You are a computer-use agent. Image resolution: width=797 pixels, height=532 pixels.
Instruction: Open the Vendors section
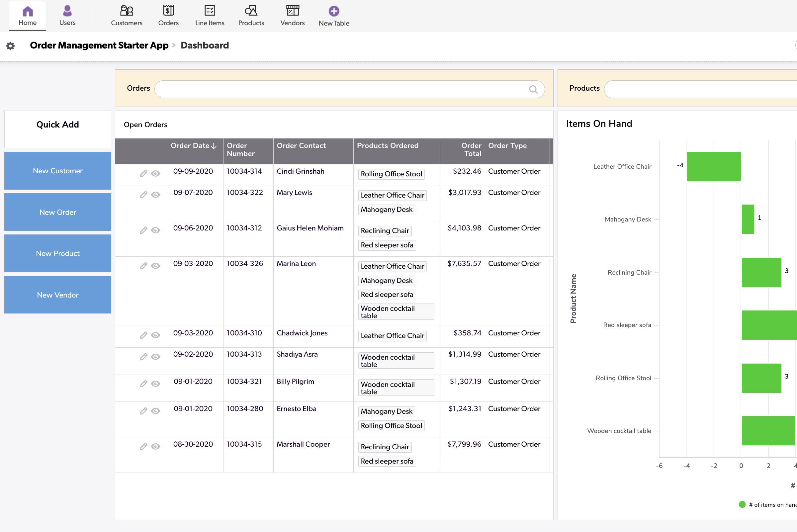coord(293,15)
